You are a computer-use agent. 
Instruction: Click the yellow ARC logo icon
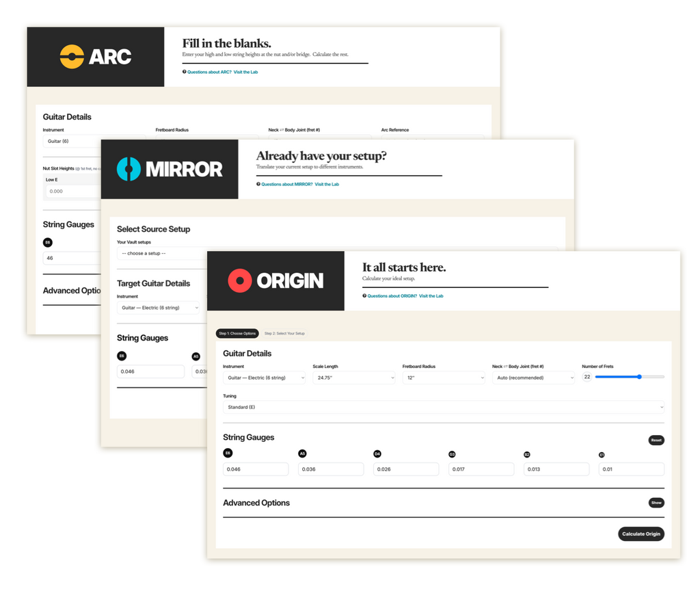pyautogui.click(x=72, y=57)
